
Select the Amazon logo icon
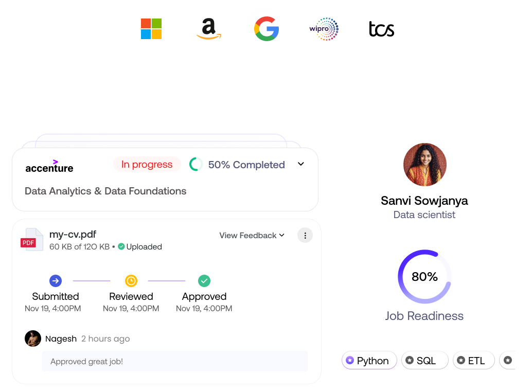209,29
